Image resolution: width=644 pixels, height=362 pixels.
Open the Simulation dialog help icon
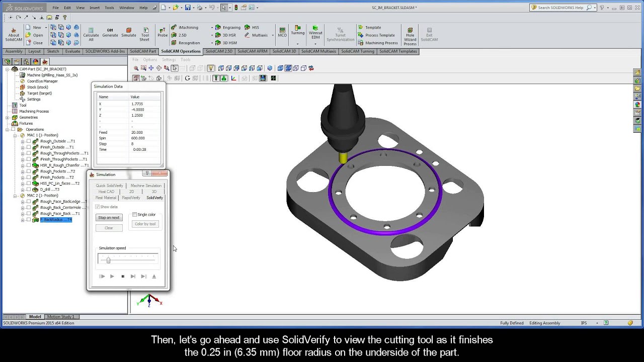(147, 173)
